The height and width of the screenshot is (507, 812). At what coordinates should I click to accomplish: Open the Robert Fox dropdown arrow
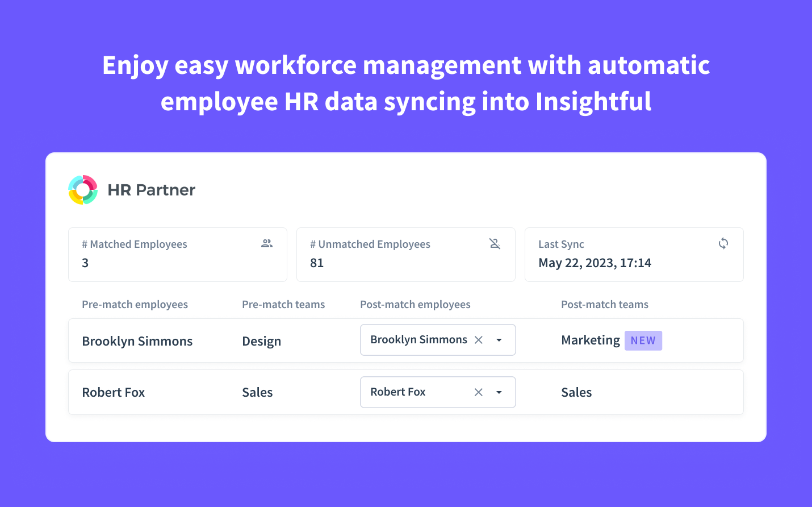[499, 392]
